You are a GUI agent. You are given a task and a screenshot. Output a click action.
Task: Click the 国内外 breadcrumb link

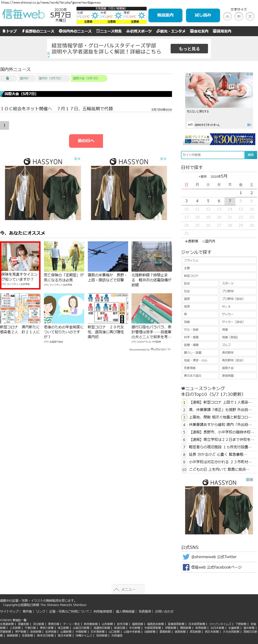[x=24, y=78]
